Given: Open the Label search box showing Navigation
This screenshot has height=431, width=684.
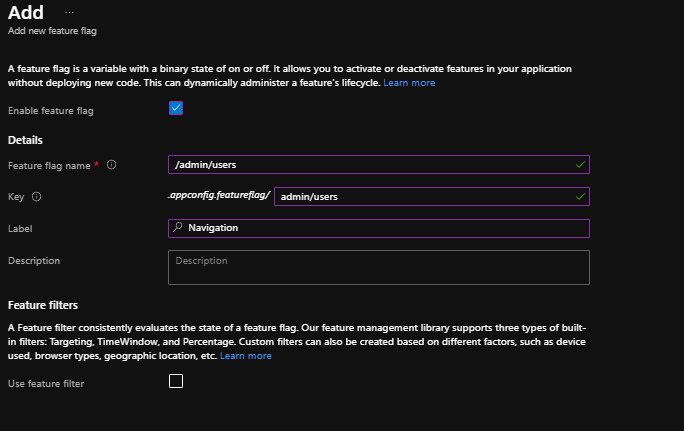Looking at the screenshot, I should [379, 228].
